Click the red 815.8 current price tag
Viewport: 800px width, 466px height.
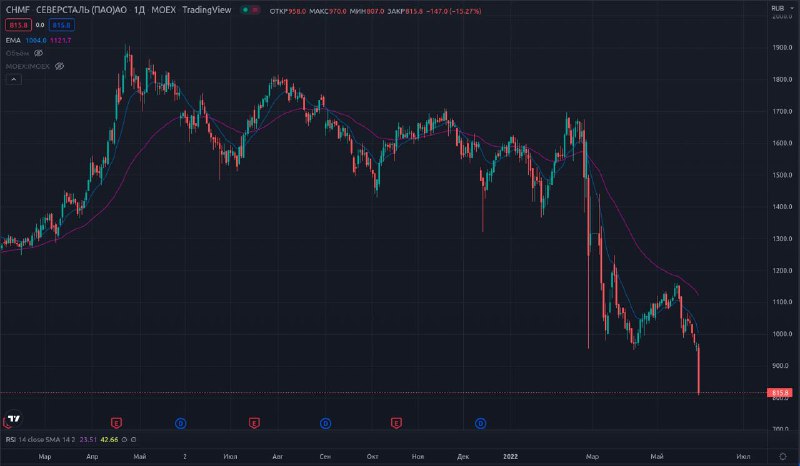pyautogui.click(x=780, y=393)
